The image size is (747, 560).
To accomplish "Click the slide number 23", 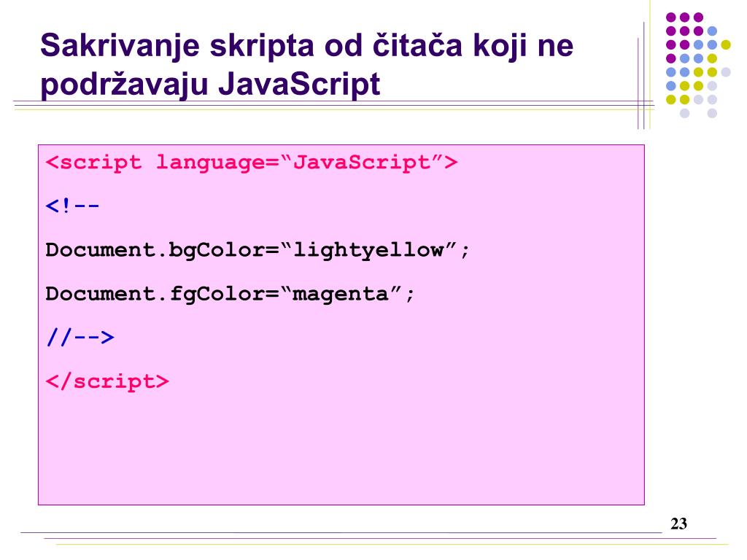I will tap(679, 524).
